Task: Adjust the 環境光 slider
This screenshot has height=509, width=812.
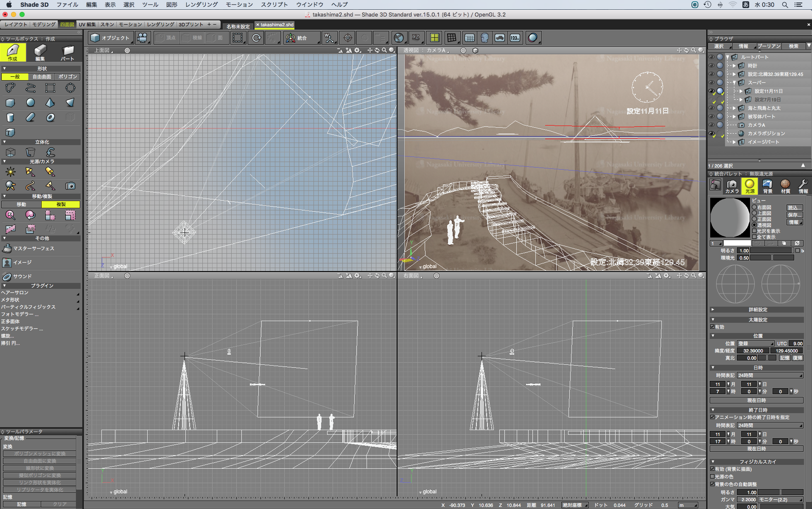Action: [x=772, y=258]
